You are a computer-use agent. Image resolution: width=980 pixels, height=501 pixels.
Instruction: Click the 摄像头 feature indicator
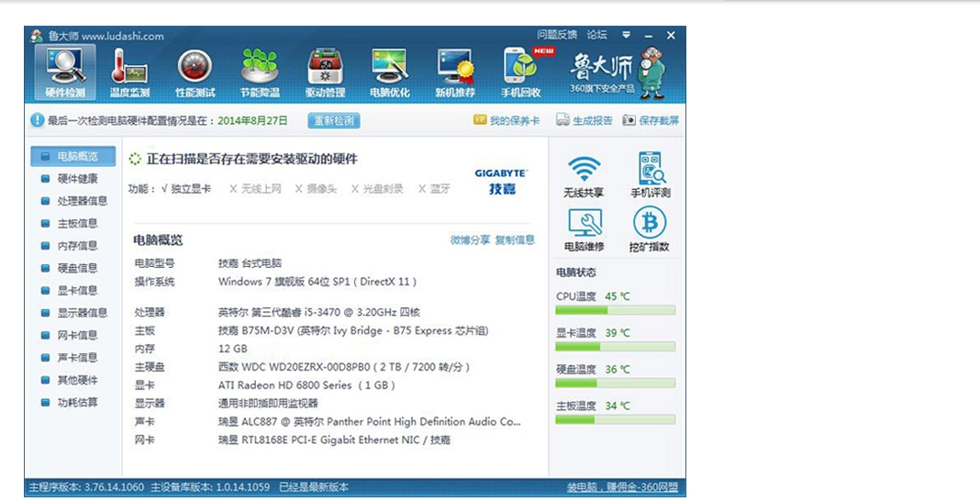pyautogui.click(x=316, y=189)
